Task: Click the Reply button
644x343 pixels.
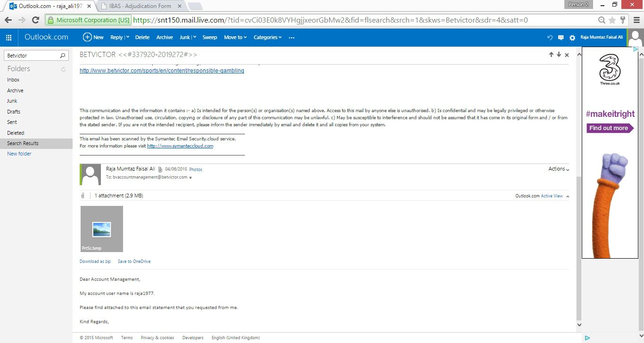Action: [116, 37]
